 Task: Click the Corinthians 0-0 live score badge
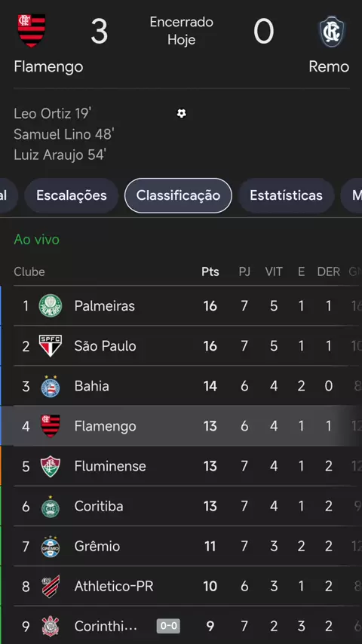(168, 627)
